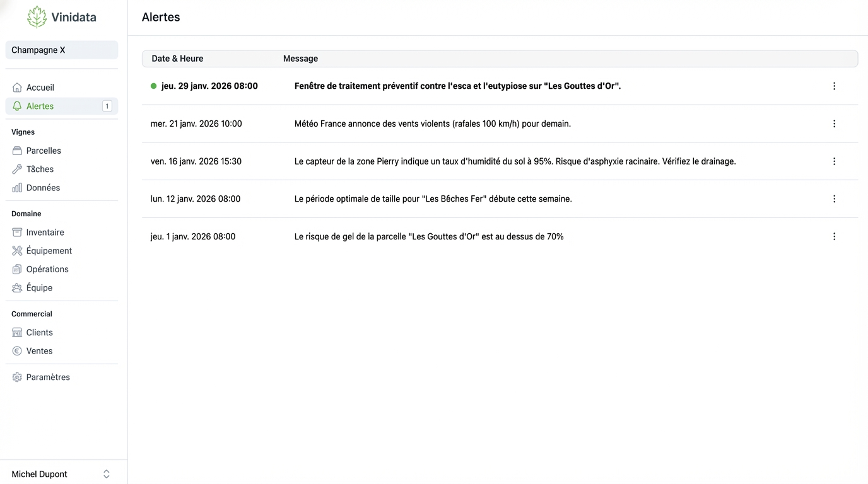Open the Parcelles vineyard plots icon
This screenshot has height=484, width=868.
[x=16, y=151]
